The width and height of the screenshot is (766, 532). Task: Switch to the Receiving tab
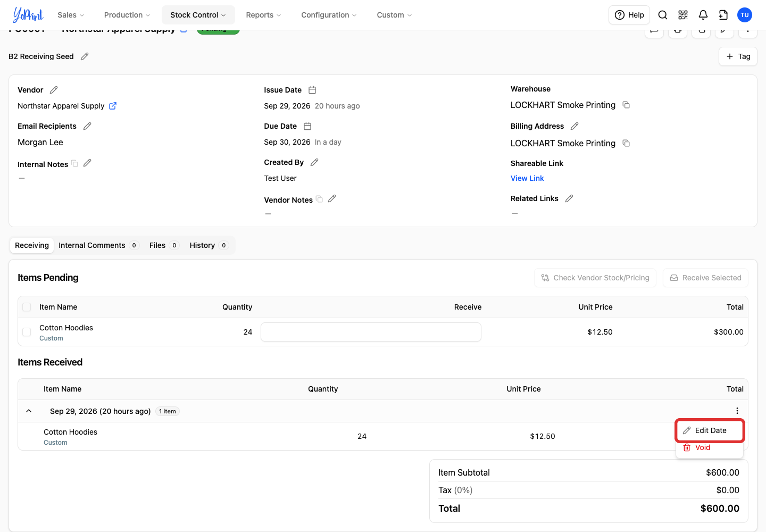(32, 245)
